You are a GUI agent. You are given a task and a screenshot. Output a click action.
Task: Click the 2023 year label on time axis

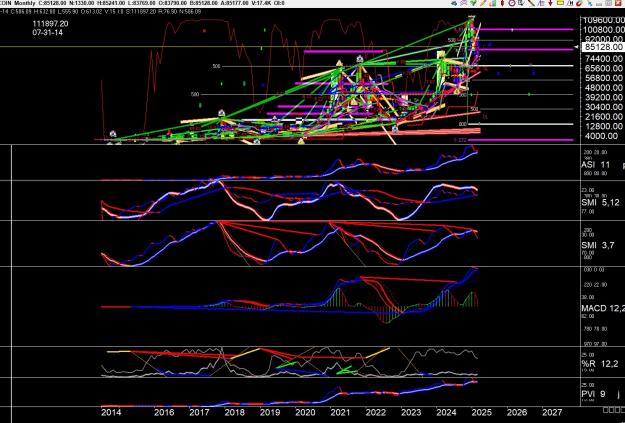click(411, 412)
